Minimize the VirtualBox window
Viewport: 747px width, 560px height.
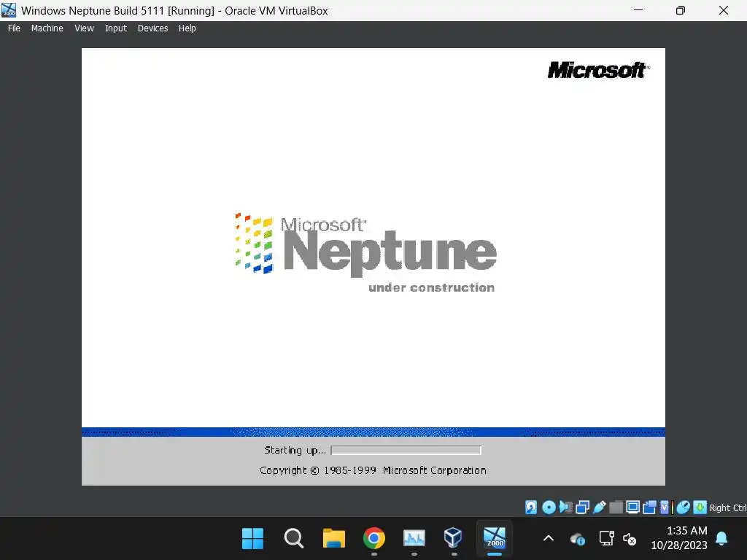point(638,10)
